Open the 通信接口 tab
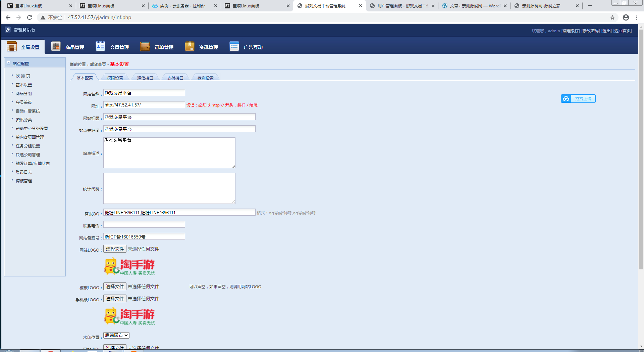The width and height of the screenshot is (644, 352). (x=145, y=78)
